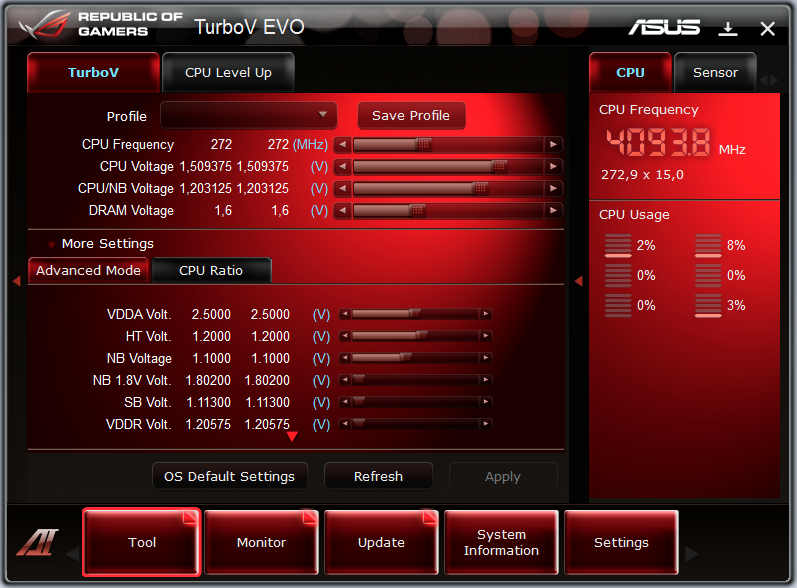Switch to the CPU Level Up tab

(228, 72)
